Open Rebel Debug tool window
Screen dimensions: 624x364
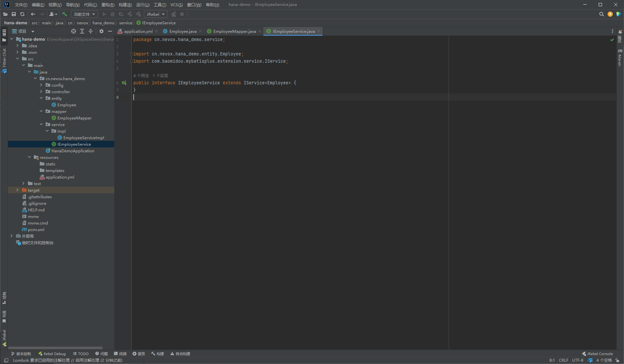tap(52, 354)
